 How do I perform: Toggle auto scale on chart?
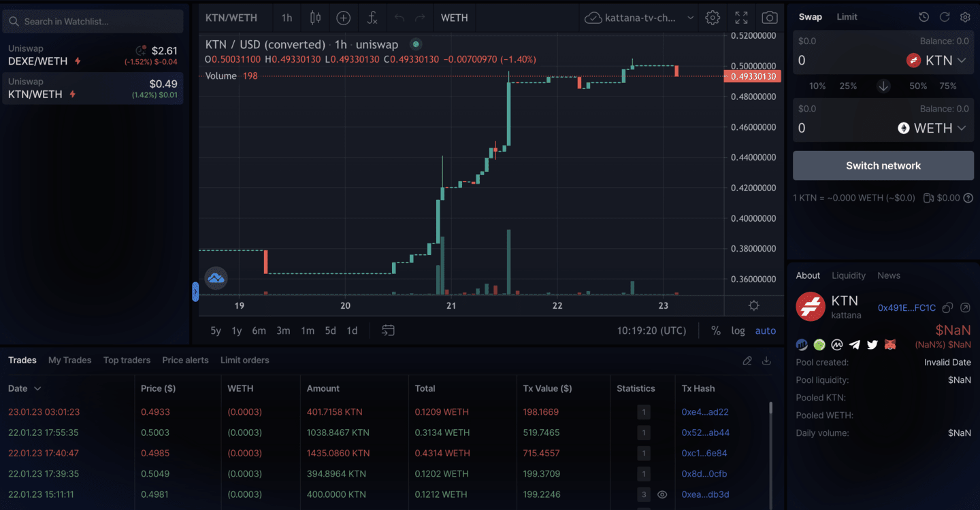point(766,330)
